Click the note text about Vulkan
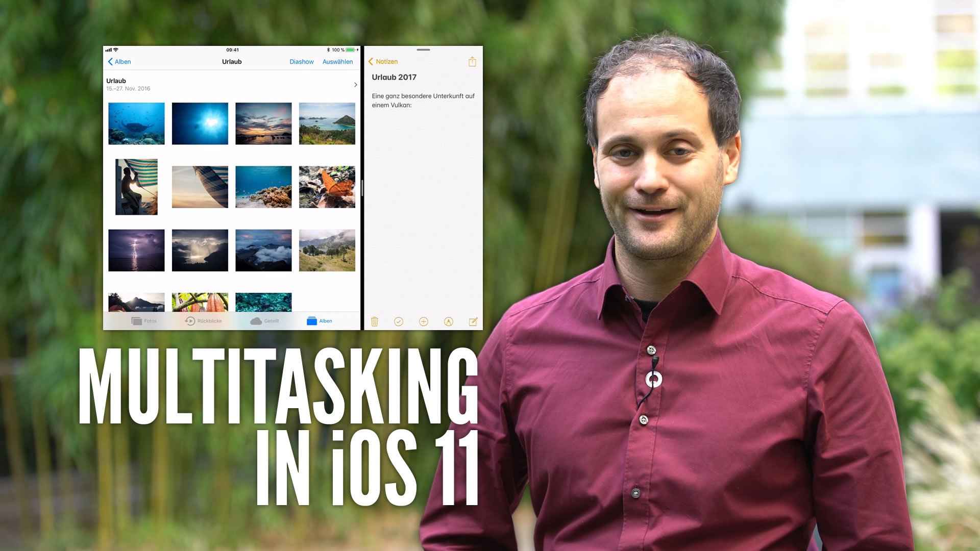 click(423, 101)
